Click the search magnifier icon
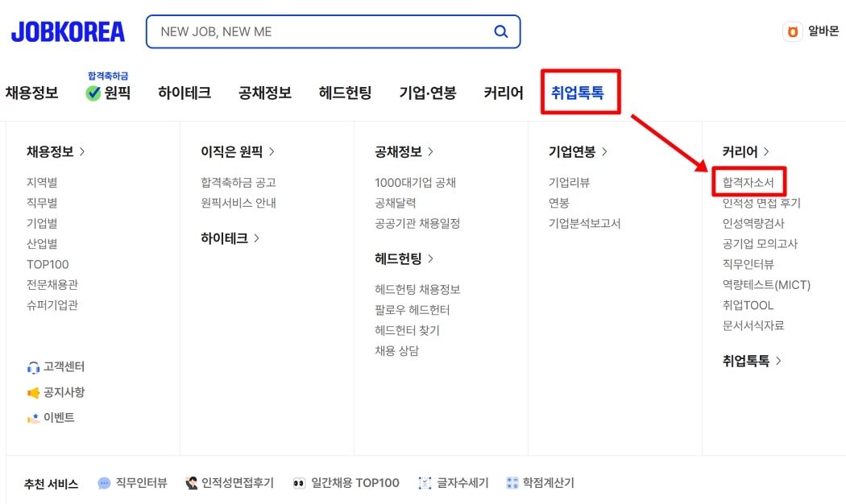846x504 pixels. pyautogui.click(x=500, y=32)
